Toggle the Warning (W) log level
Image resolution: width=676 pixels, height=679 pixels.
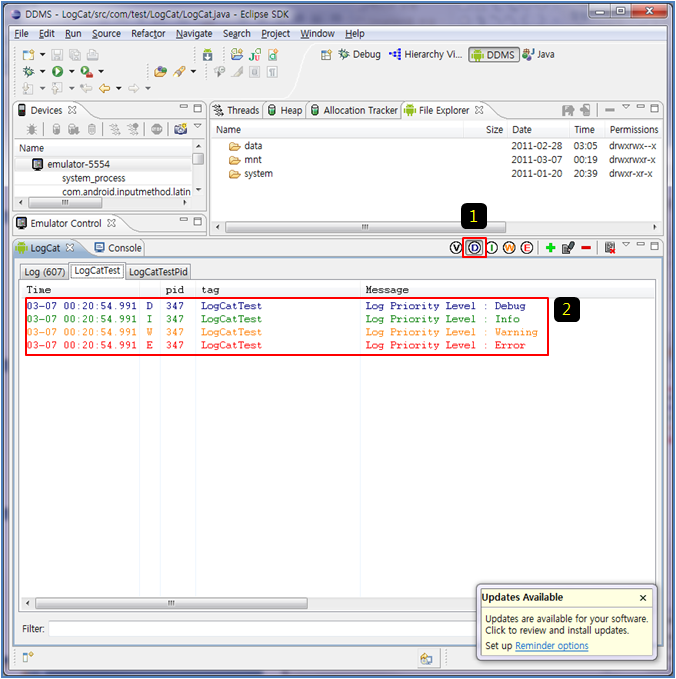pyautogui.click(x=509, y=248)
